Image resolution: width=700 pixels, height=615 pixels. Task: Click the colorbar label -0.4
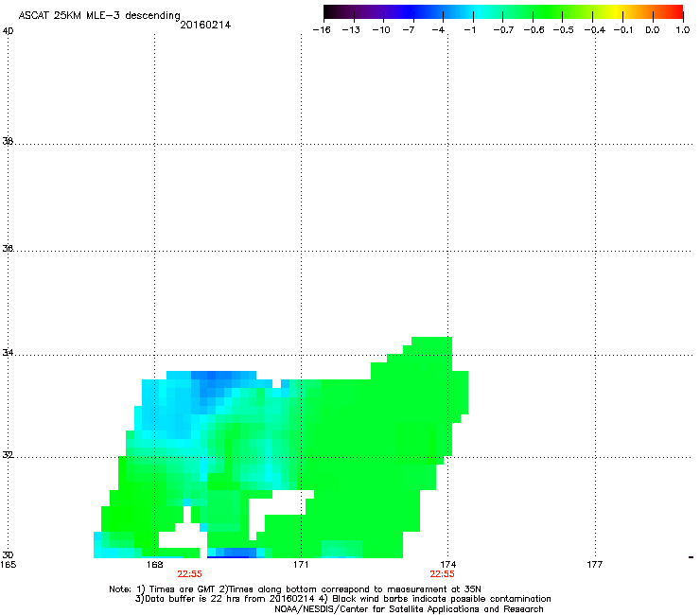point(595,30)
